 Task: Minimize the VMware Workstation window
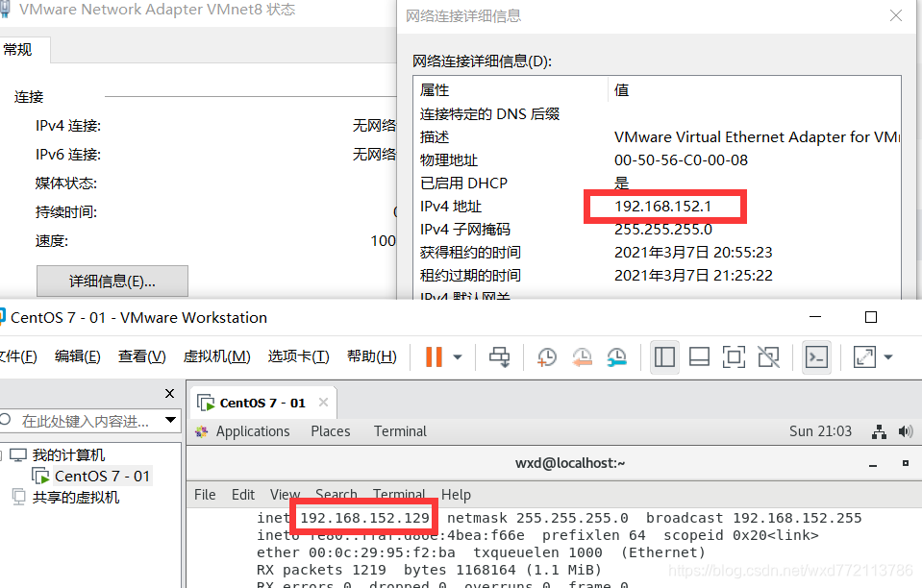(815, 317)
